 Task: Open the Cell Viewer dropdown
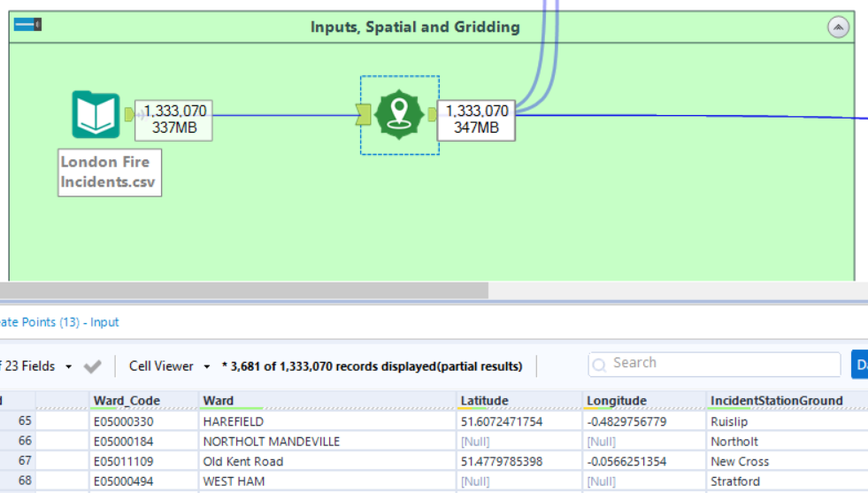coord(169,366)
